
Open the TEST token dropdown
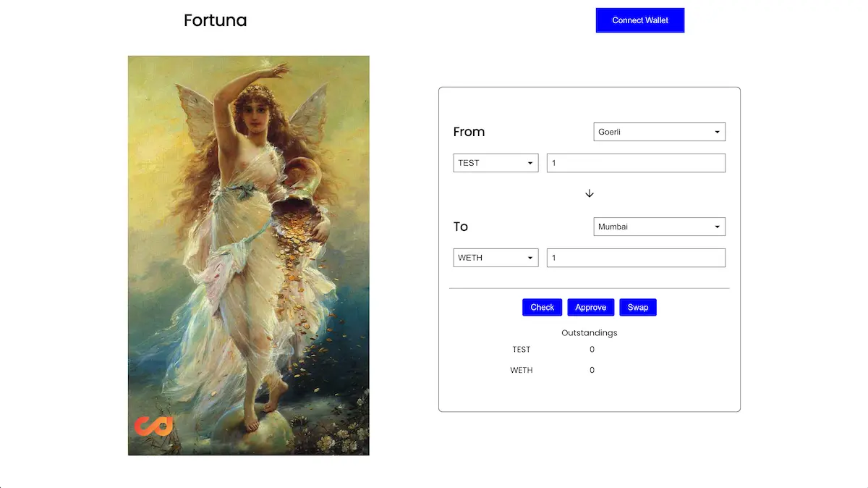(495, 163)
